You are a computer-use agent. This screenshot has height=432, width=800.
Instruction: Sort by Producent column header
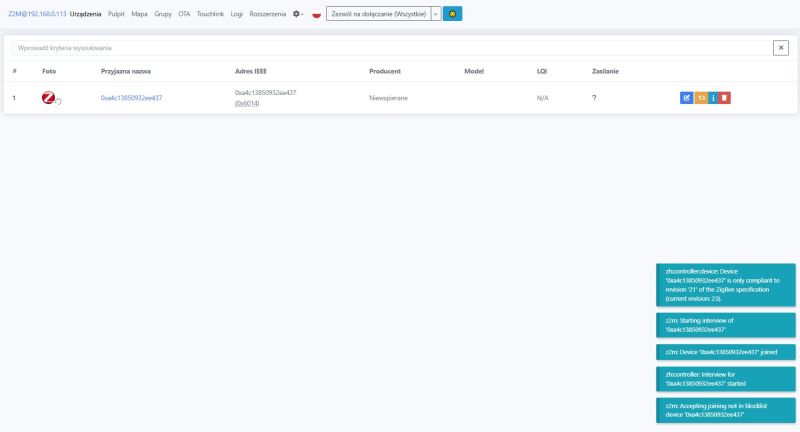pos(385,71)
